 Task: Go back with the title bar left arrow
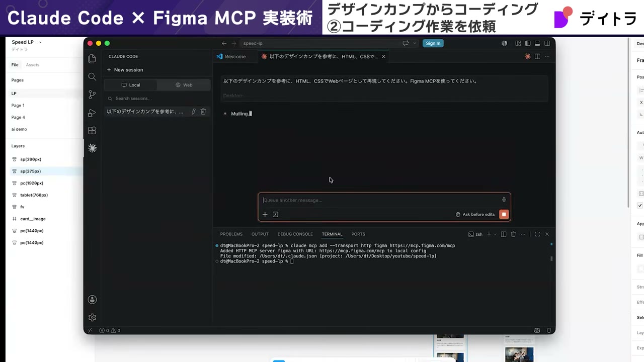coord(224,43)
